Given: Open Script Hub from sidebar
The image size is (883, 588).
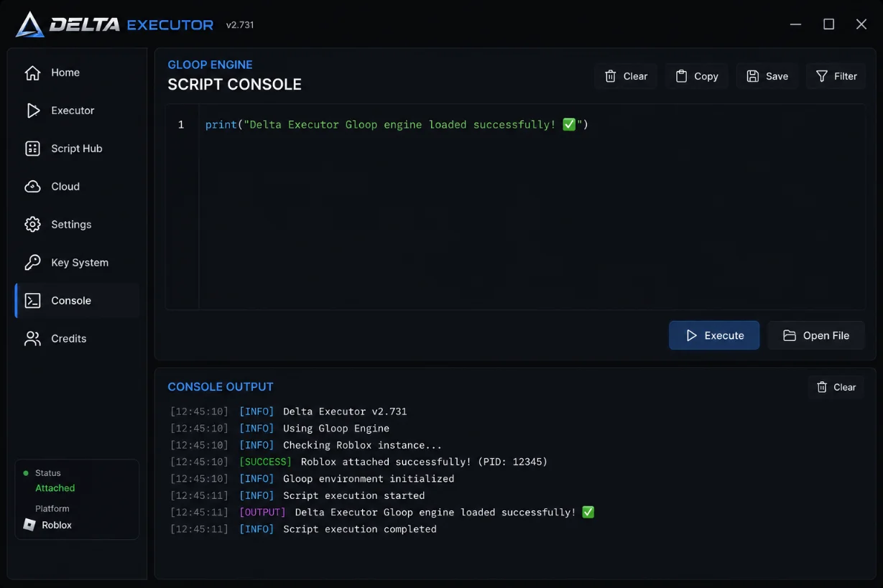Looking at the screenshot, I should click(x=77, y=149).
